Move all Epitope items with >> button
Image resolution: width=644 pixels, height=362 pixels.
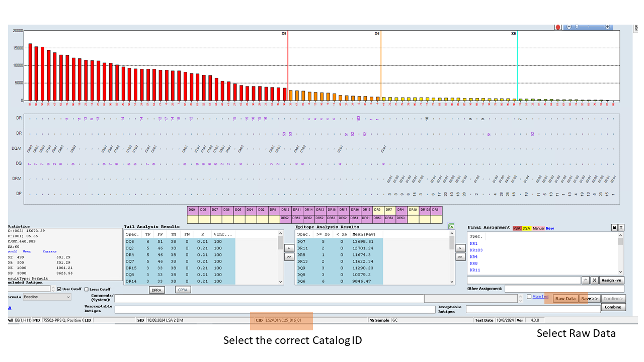(460, 257)
